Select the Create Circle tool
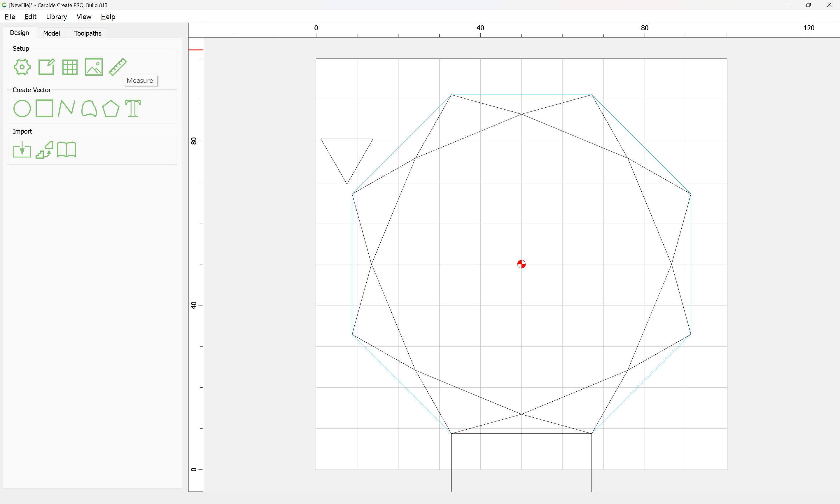This screenshot has width=840, height=504. point(22,108)
